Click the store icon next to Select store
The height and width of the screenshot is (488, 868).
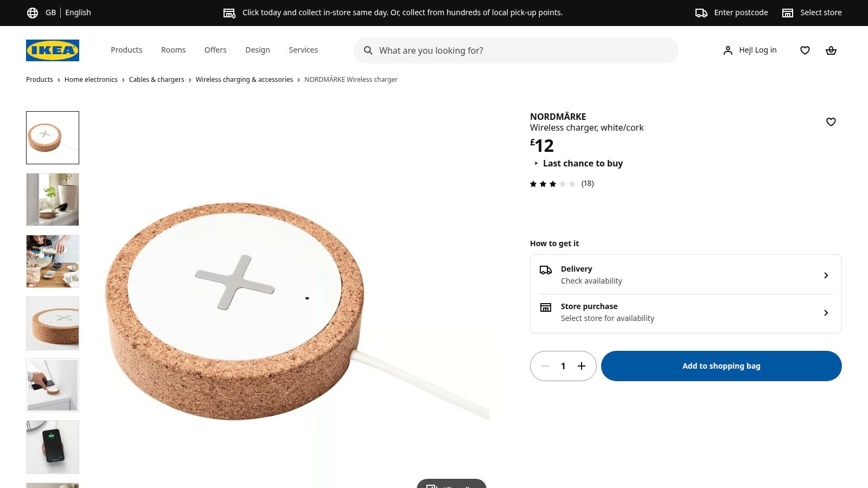coord(787,12)
